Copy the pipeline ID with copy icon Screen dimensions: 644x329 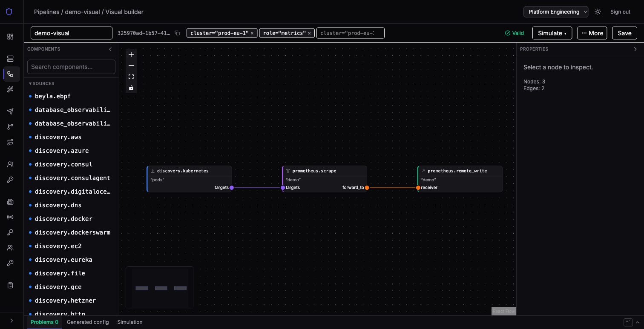(x=177, y=33)
